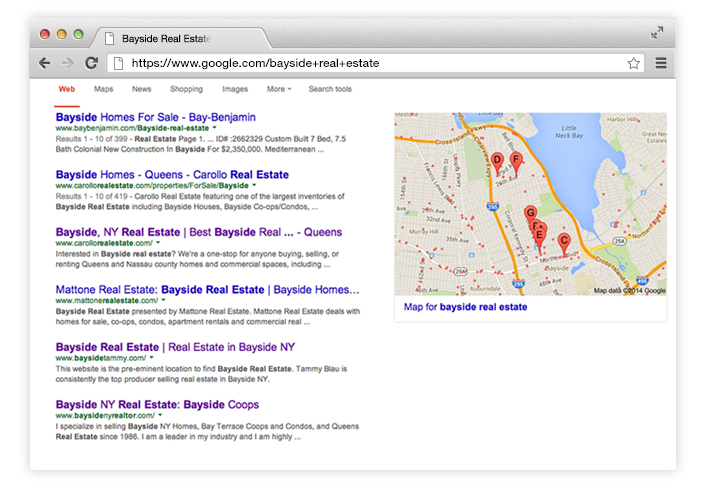Viewport: 702px width, 501px height.
Task: Click the Little Neck Bay map label
Action: tap(569, 132)
